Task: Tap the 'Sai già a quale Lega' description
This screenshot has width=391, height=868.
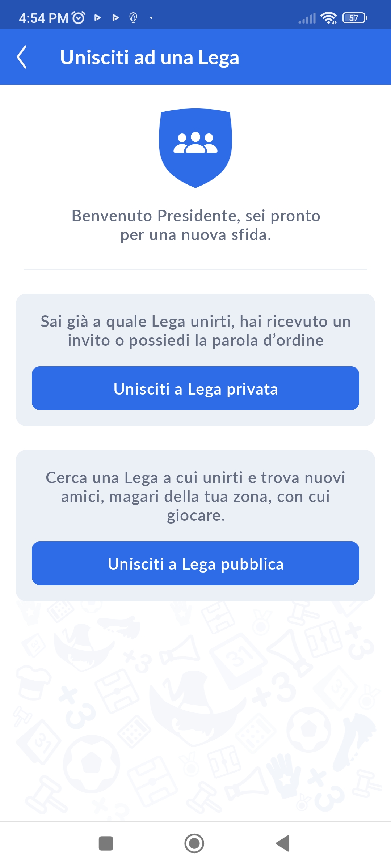Action: click(x=195, y=331)
